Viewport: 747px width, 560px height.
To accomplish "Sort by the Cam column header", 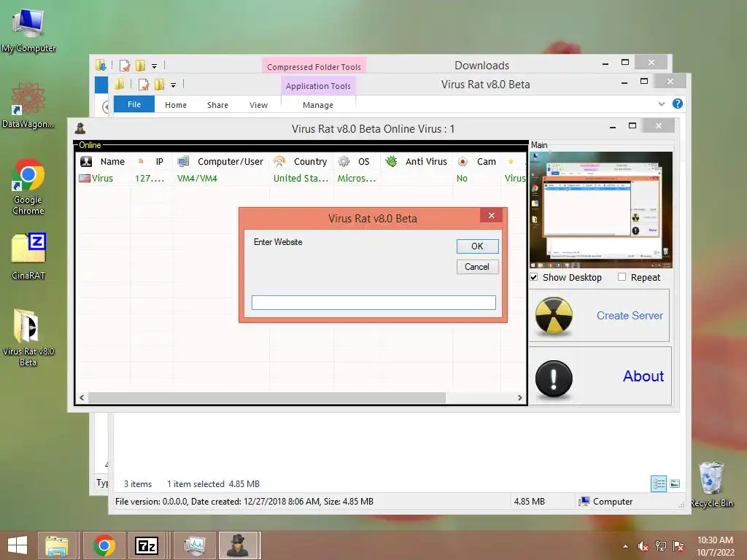I will (x=487, y=161).
